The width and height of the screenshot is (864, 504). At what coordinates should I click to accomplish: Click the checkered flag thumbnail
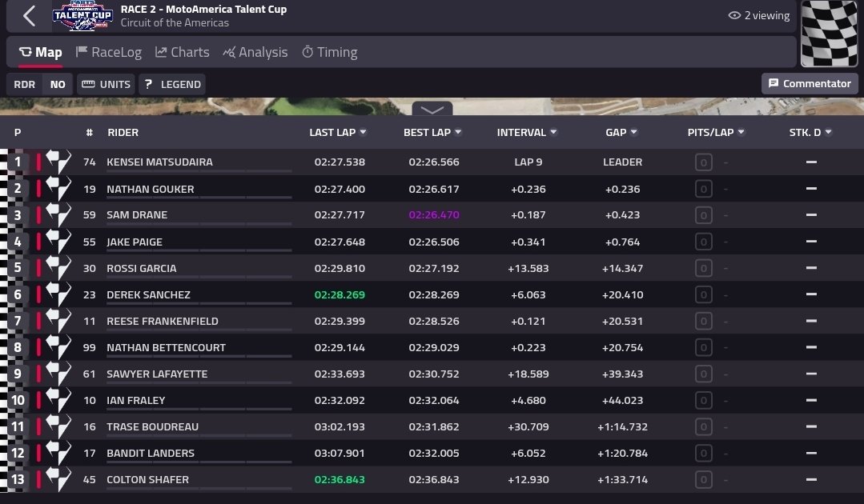[x=829, y=35]
